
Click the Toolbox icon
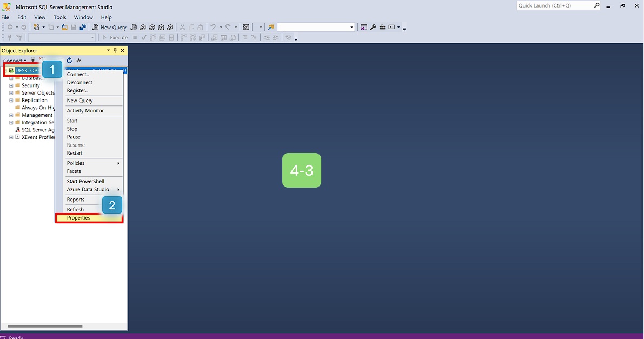point(382,27)
